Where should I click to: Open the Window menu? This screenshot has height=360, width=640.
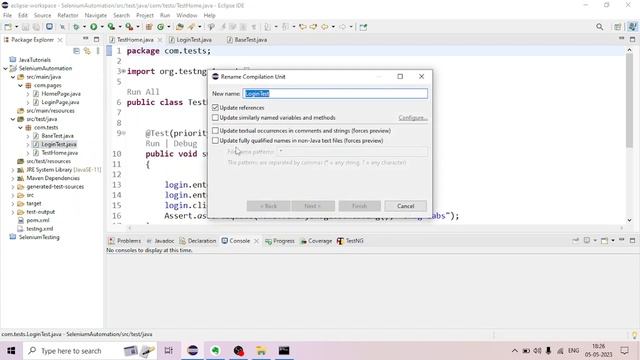pyautogui.click(x=187, y=15)
